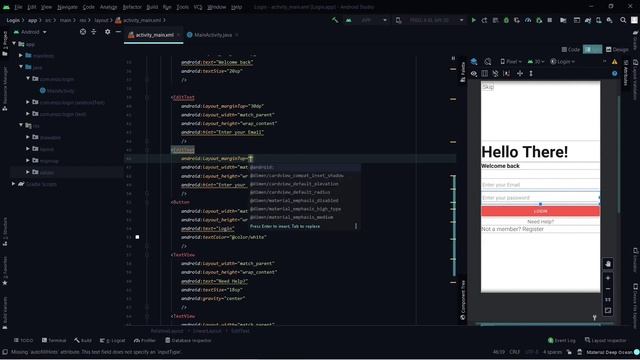Viewport: 640px width, 360px height.
Task: Collapse the java folder
Action: click(21, 67)
